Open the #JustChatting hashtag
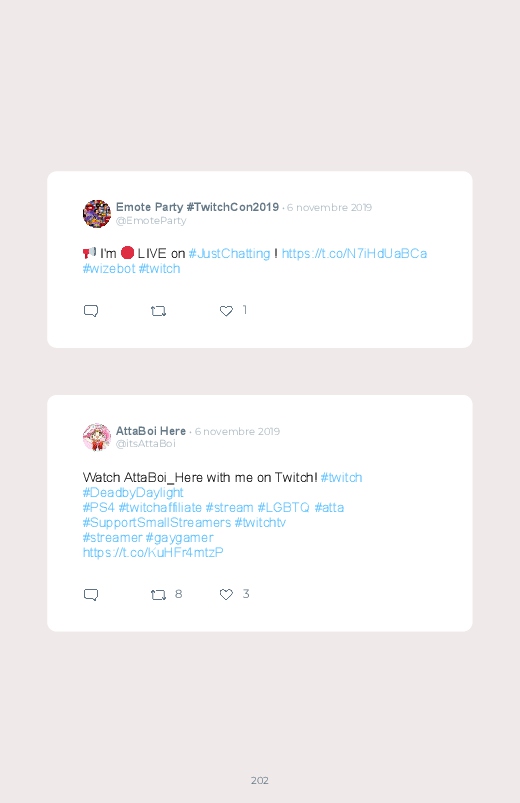520x803 pixels. click(x=230, y=253)
